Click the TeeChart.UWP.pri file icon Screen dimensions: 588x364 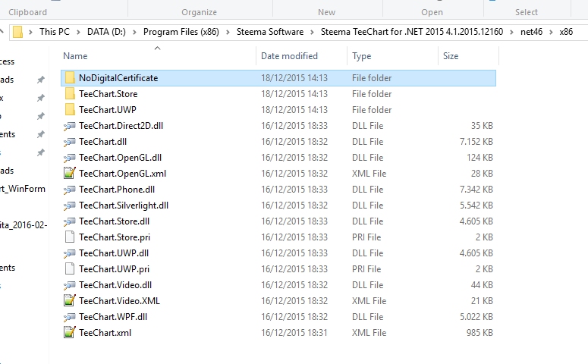pyautogui.click(x=70, y=268)
